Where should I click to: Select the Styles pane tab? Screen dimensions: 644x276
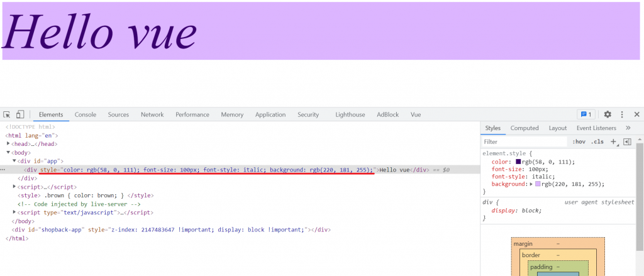[493, 128]
